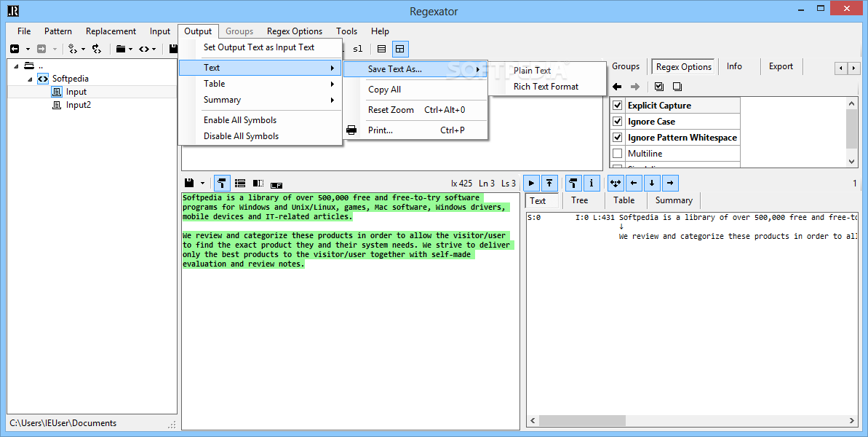Switch to the Table output tab
Image resolution: width=868 pixels, height=437 pixels.
point(624,200)
